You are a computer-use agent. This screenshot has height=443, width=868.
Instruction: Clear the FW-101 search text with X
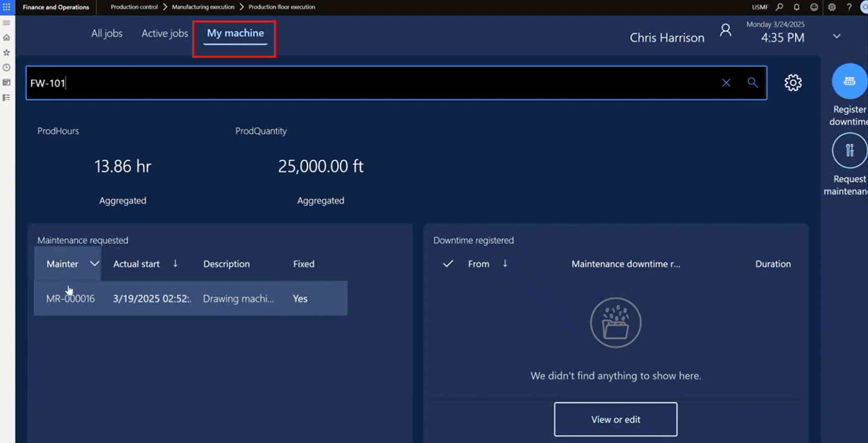pyautogui.click(x=726, y=83)
